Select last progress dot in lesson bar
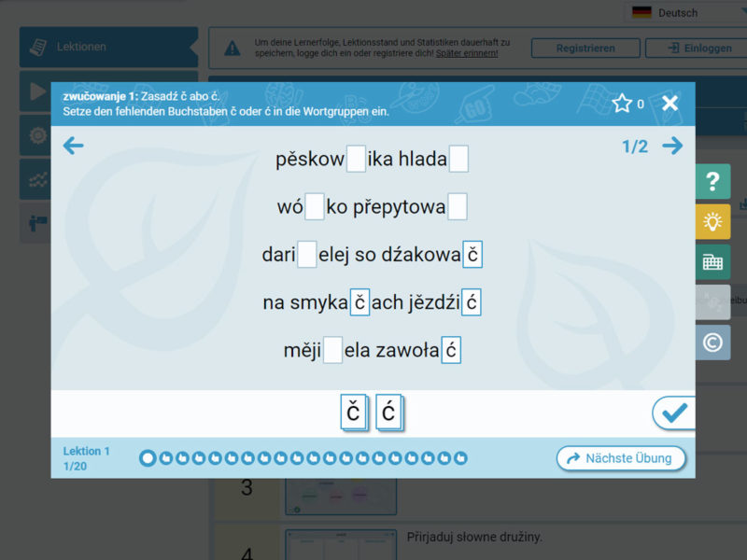This screenshot has width=747, height=560. (x=460, y=458)
